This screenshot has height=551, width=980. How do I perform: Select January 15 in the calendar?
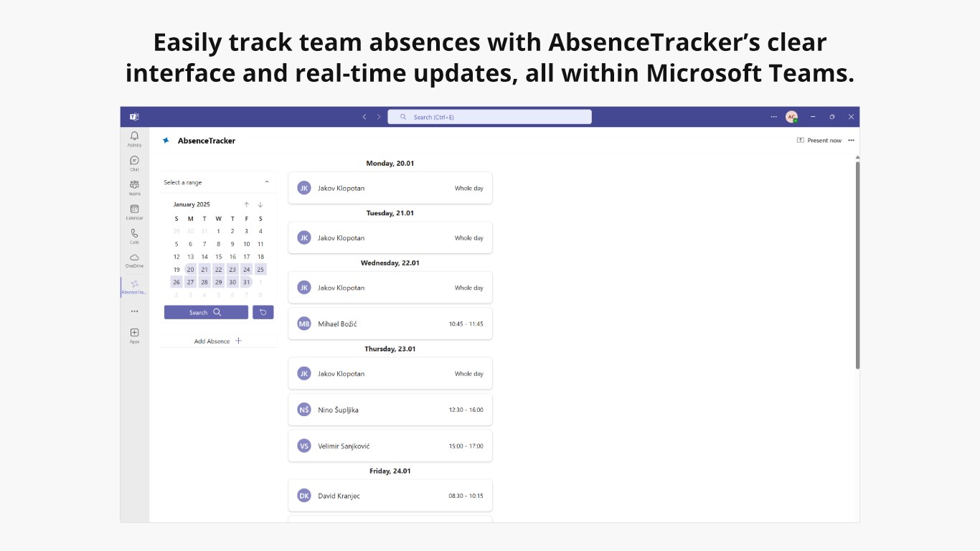[218, 257]
